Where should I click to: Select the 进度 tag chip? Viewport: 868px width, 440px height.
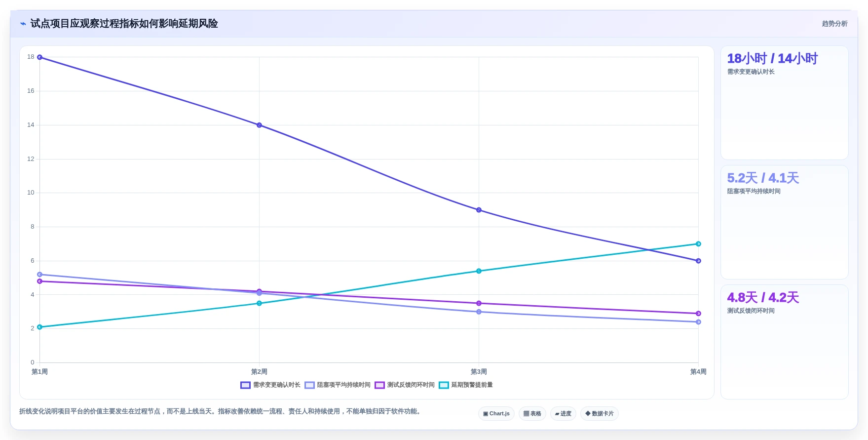563,414
